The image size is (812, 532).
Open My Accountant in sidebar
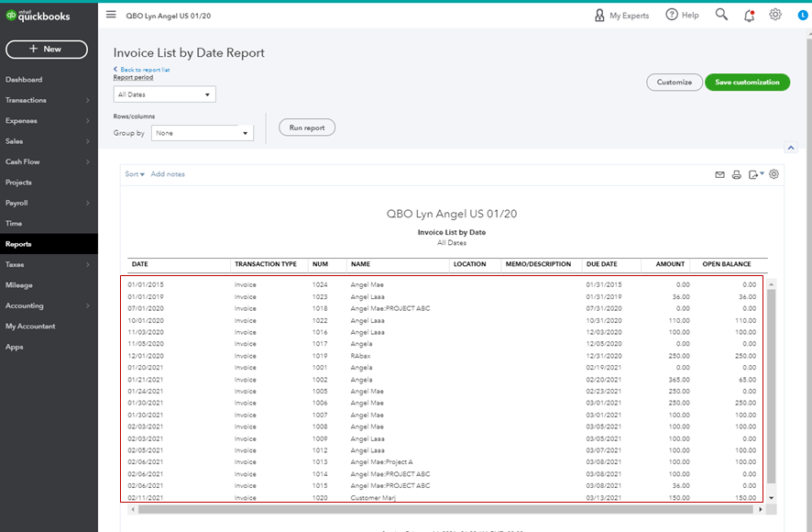[30, 327]
